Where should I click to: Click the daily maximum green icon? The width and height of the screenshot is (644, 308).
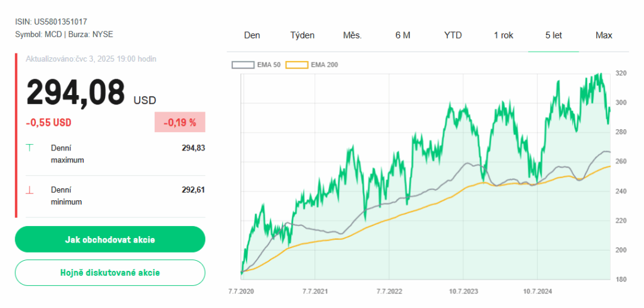pos(30,148)
